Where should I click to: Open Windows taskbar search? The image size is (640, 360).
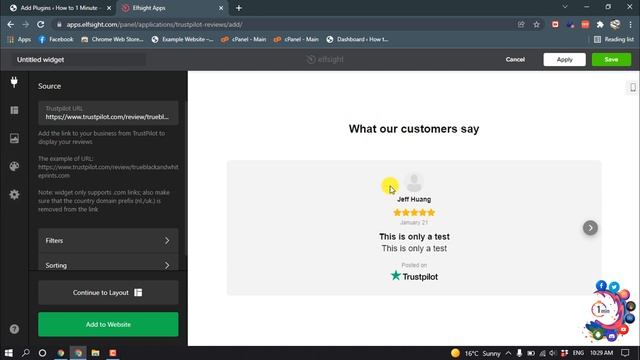(x=25, y=353)
